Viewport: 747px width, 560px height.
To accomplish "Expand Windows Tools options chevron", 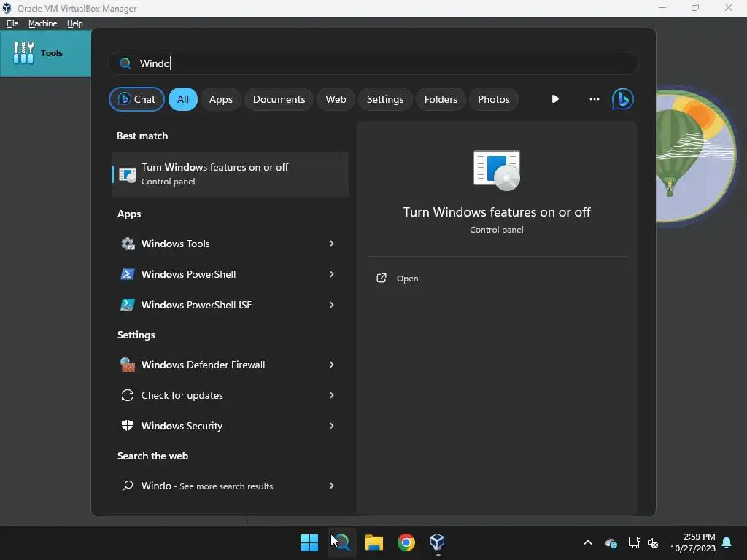I will [x=332, y=244].
